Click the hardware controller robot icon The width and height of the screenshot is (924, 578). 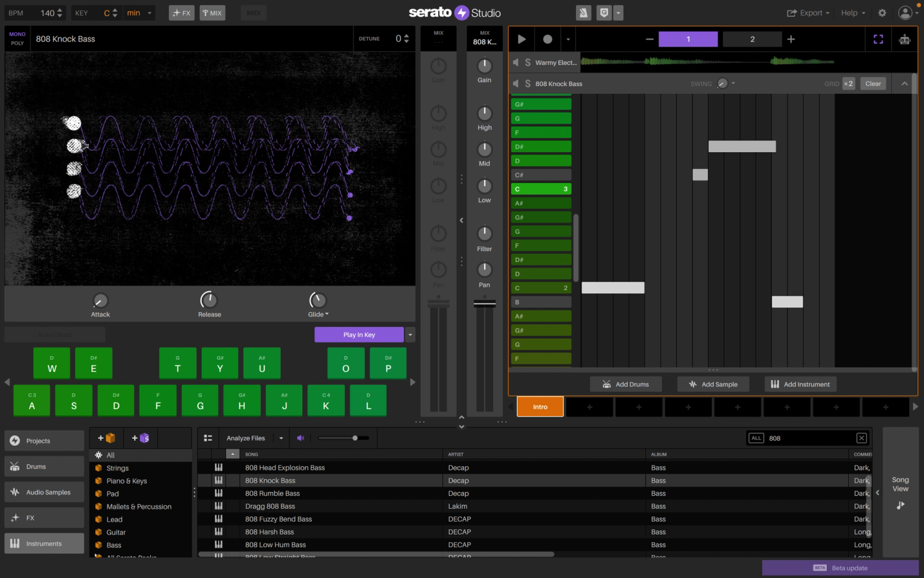point(904,39)
